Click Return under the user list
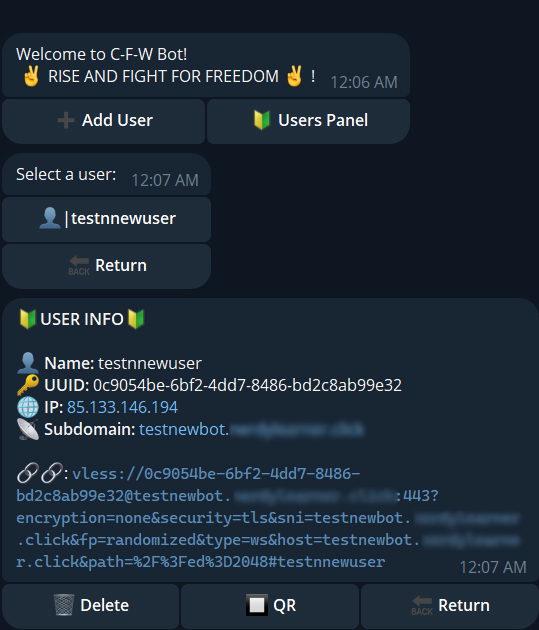The height and width of the screenshot is (630, 539). pyautogui.click(x=106, y=266)
